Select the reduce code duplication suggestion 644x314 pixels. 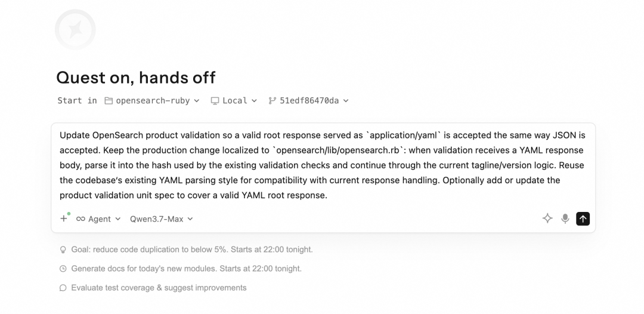coord(192,250)
